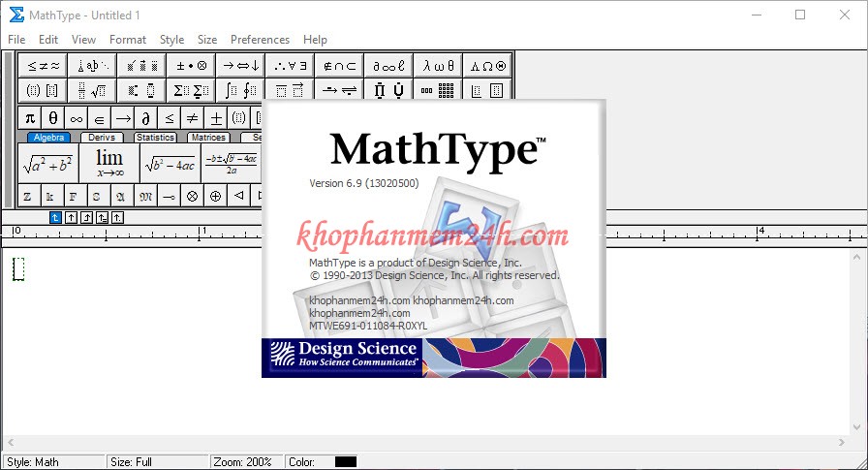Open the relational symbols palette (≤ ≠ ≈)
This screenshot has height=470, width=868.
[x=43, y=66]
